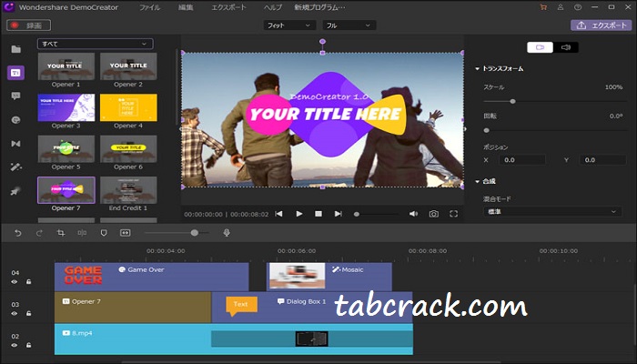Adjust the スケール slider
Viewport: 637px width, 364px height.
[x=512, y=101]
